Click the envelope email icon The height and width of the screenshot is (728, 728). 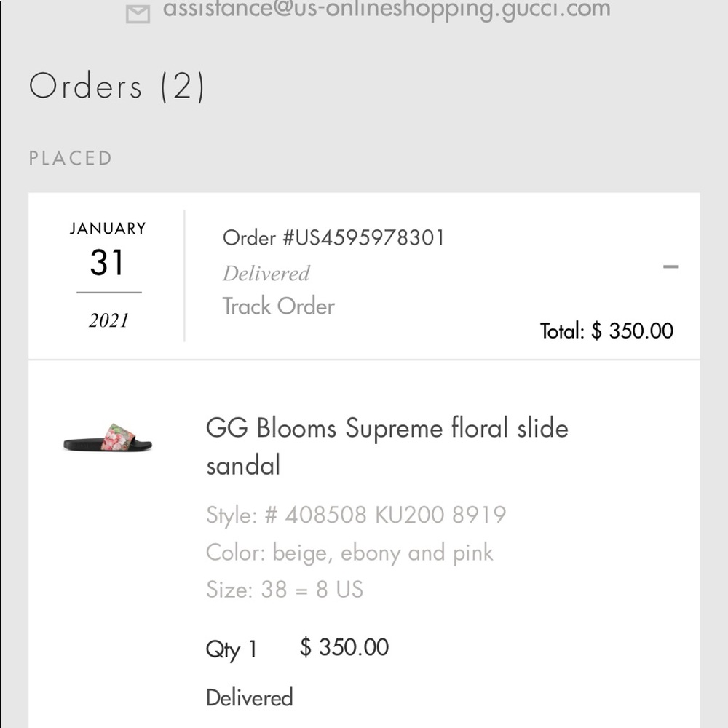(138, 13)
